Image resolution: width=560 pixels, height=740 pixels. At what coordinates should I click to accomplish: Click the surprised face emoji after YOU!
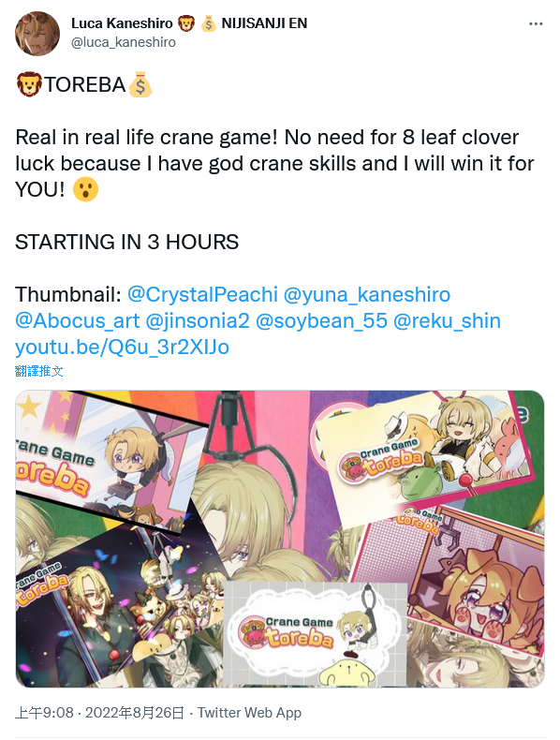click(x=85, y=189)
